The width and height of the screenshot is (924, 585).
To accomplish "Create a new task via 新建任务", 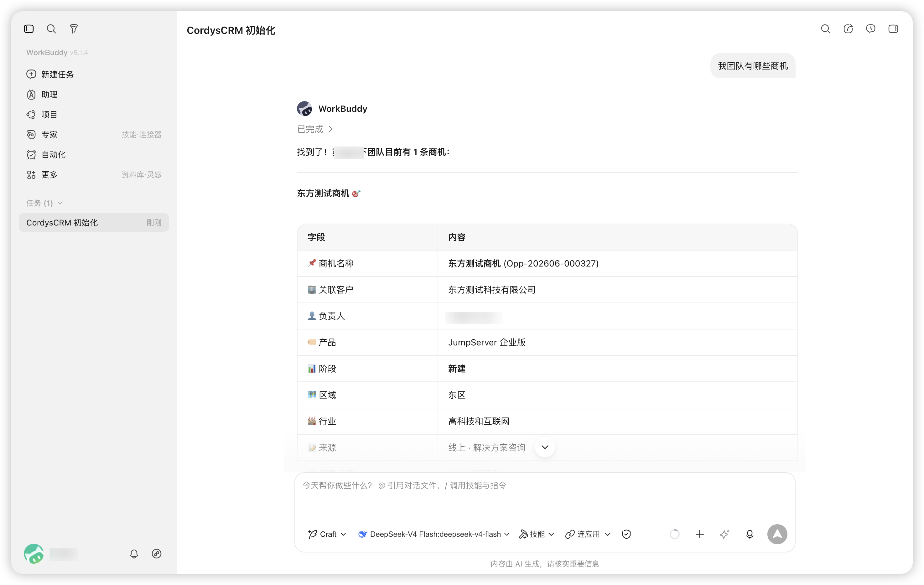I will point(50,75).
